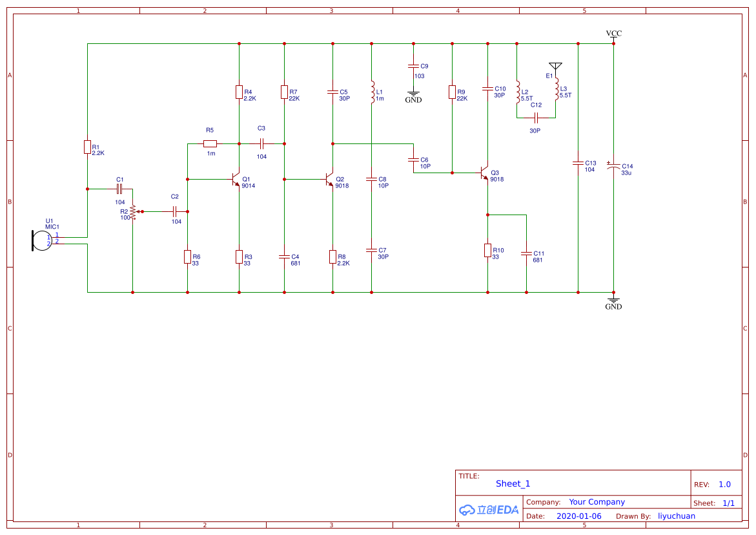Select capacitor C12 symbol
This screenshot has height=535, width=756.
pos(536,118)
